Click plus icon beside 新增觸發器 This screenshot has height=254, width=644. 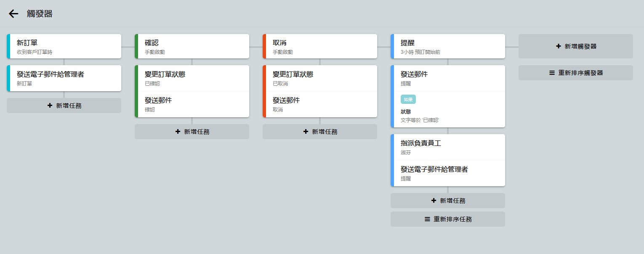[558, 46]
